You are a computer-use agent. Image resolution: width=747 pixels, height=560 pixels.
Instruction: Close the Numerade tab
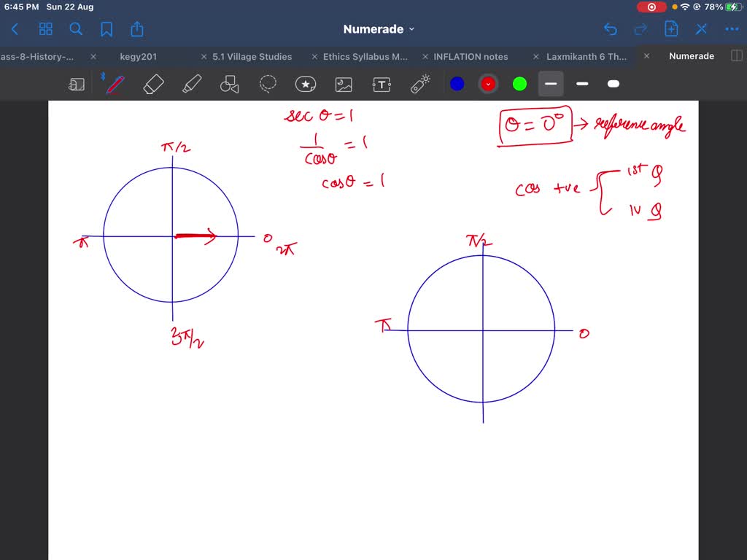coord(646,56)
